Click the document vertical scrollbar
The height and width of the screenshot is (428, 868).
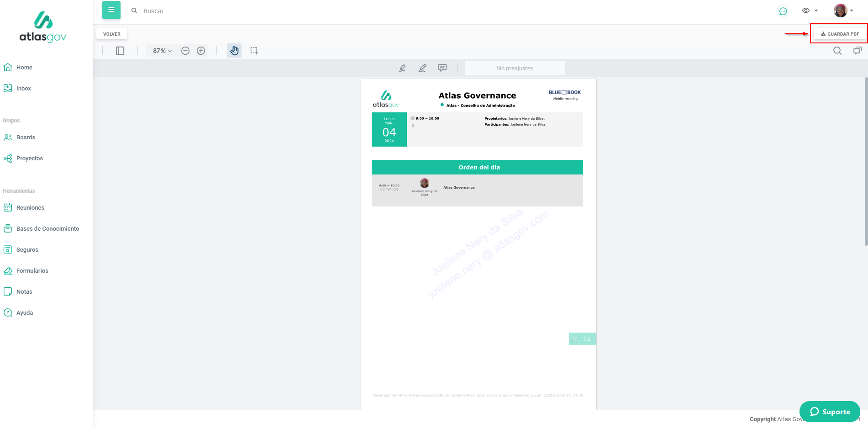[866, 162]
